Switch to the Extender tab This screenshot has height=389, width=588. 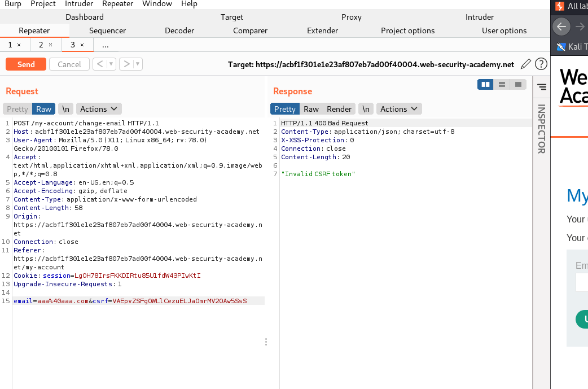point(323,30)
